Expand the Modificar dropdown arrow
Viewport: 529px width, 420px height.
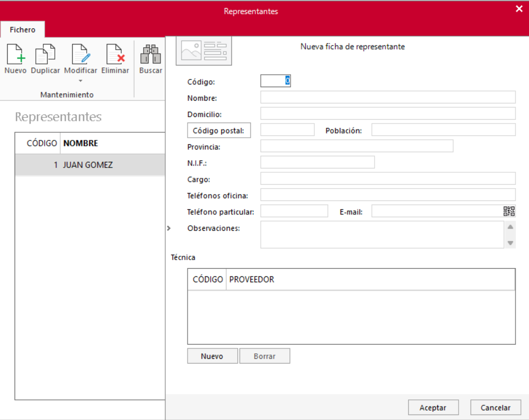click(x=80, y=81)
